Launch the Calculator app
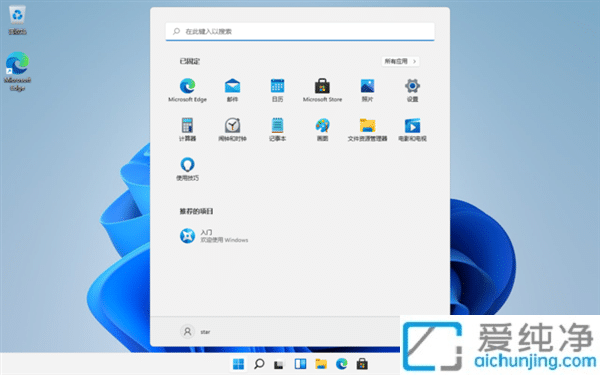600x375 pixels. [x=188, y=129]
